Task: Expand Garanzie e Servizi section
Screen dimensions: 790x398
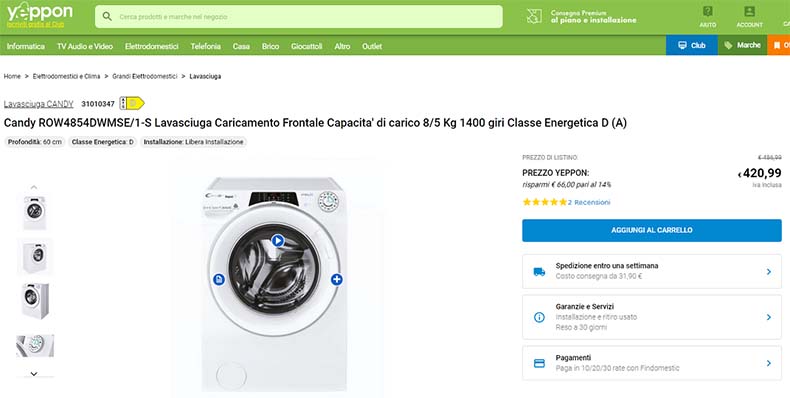Action: [651, 317]
